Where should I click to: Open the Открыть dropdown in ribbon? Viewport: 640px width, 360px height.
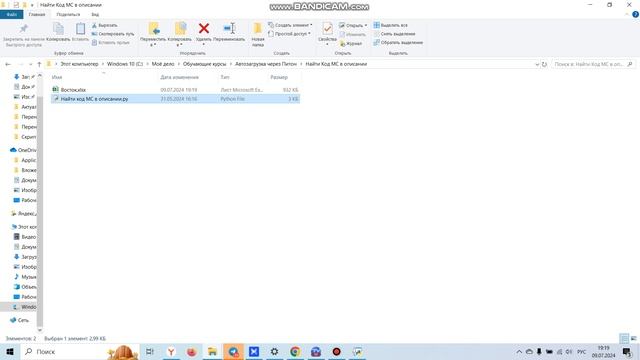[x=353, y=25]
